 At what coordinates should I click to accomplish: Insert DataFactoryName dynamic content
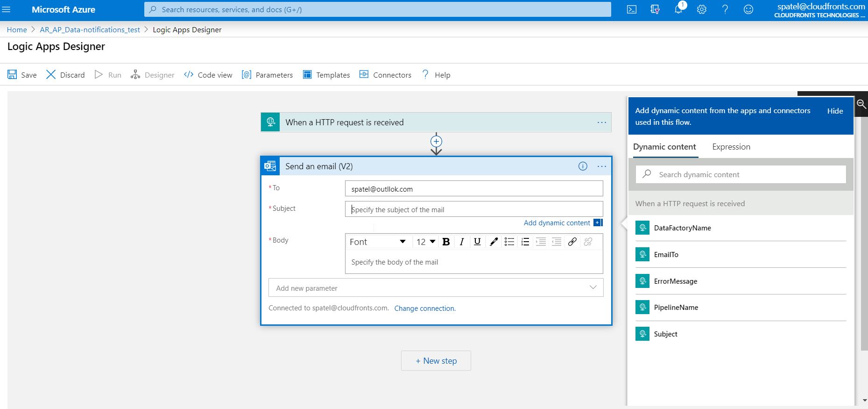tap(741, 228)
